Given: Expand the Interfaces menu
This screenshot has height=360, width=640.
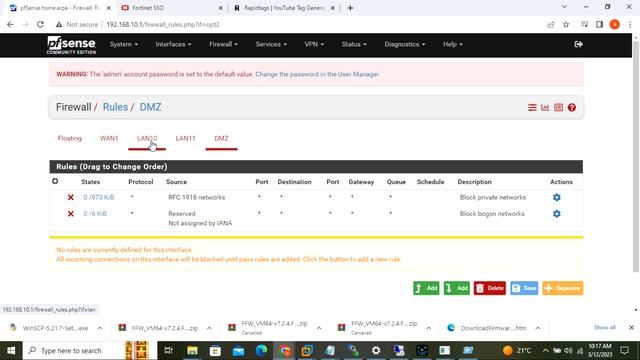Looking at the screenshot, I should tap(173, 44).
